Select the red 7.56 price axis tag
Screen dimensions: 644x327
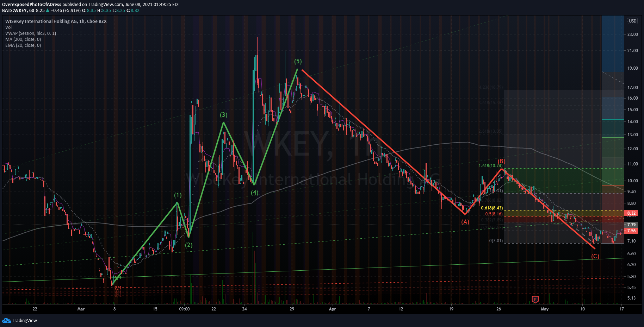click(631, 231)
